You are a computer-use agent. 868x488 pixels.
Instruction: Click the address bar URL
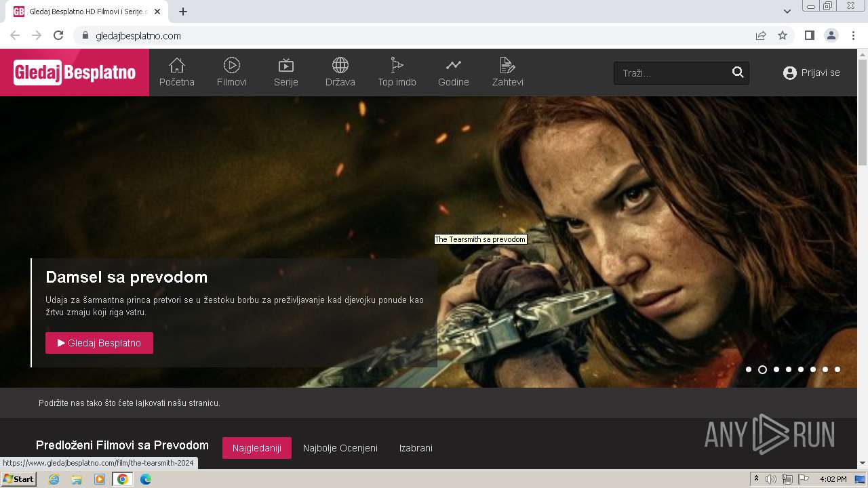point(138,36)
